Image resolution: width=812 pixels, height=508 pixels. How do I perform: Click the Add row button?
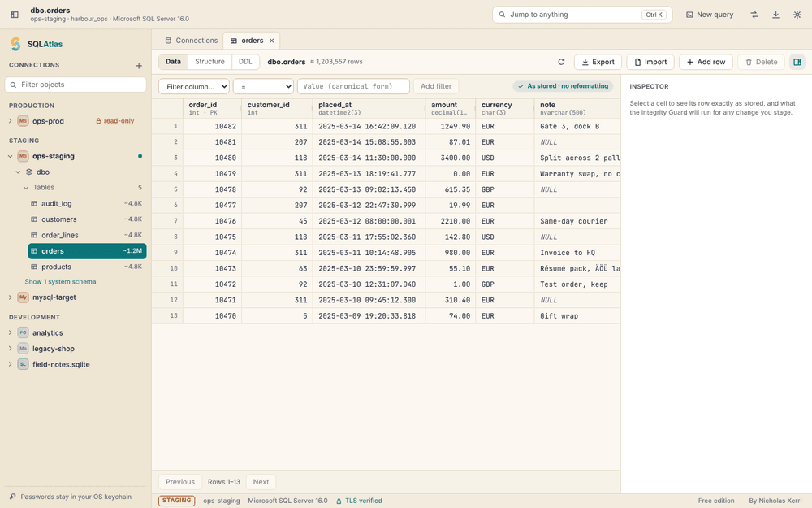click(x=706, y=62)
